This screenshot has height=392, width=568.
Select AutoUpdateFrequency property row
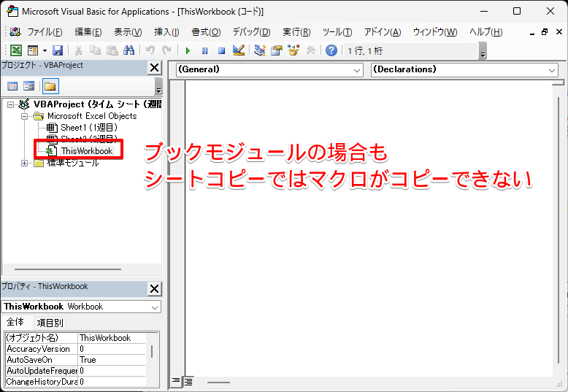pyautogui.click(x=75, y=371)
